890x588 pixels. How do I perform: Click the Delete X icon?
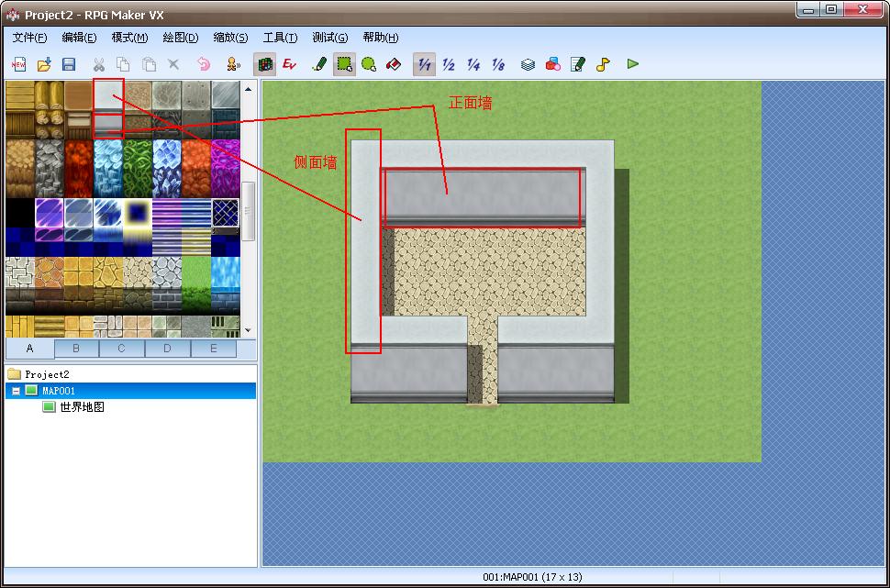pos(173,64)
